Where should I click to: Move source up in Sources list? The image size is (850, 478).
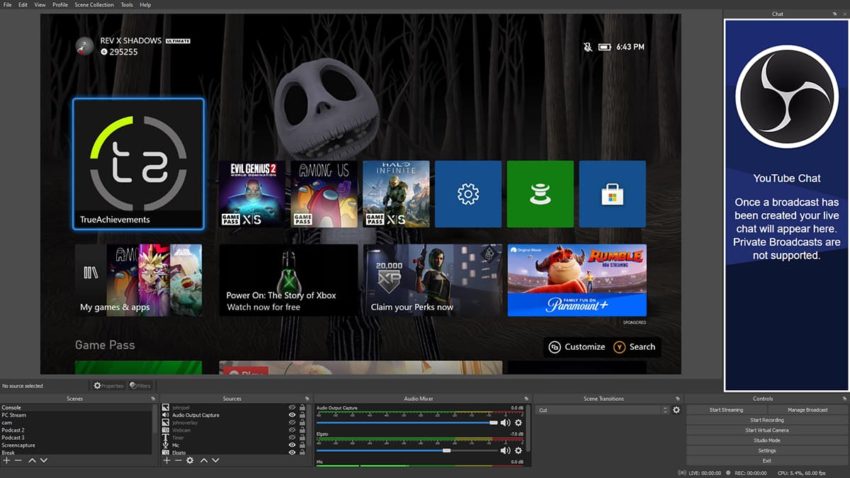[x=204, y=461]
